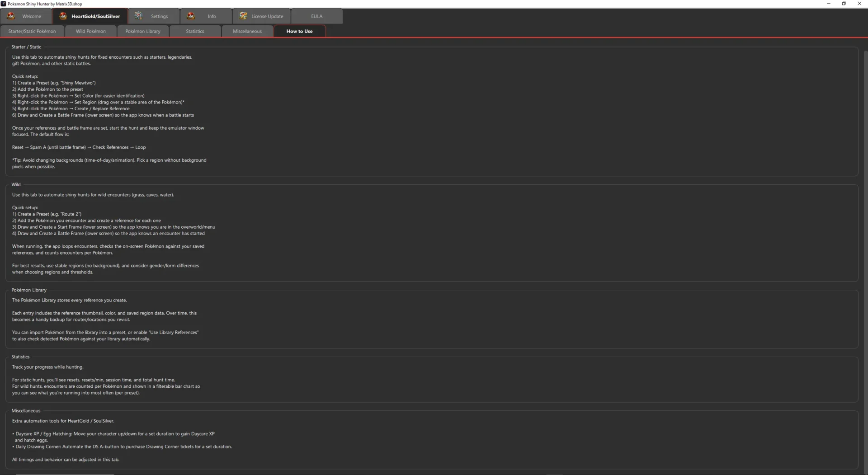Open the License Update tab

pyautogui.click(x=261, y=16)
